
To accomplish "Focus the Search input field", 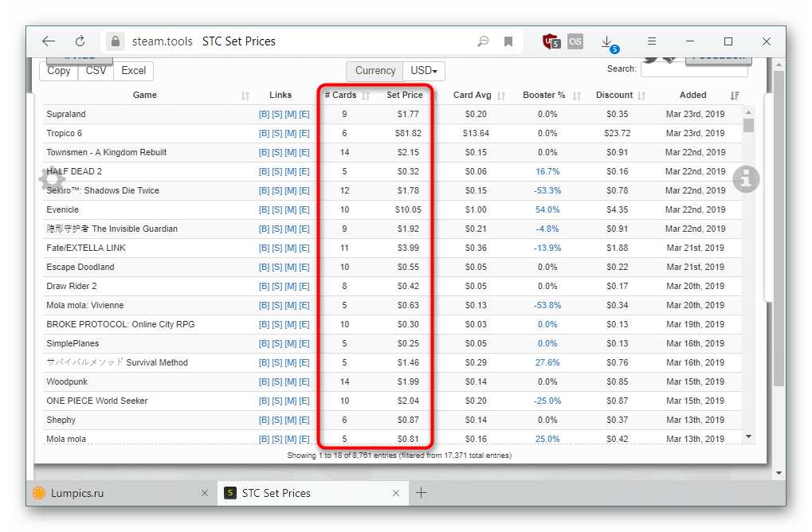I will click(694, 69).
